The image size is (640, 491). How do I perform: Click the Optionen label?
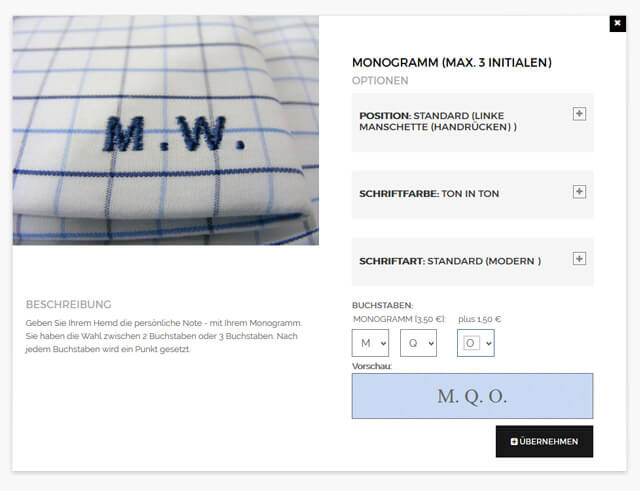[380, 81]
